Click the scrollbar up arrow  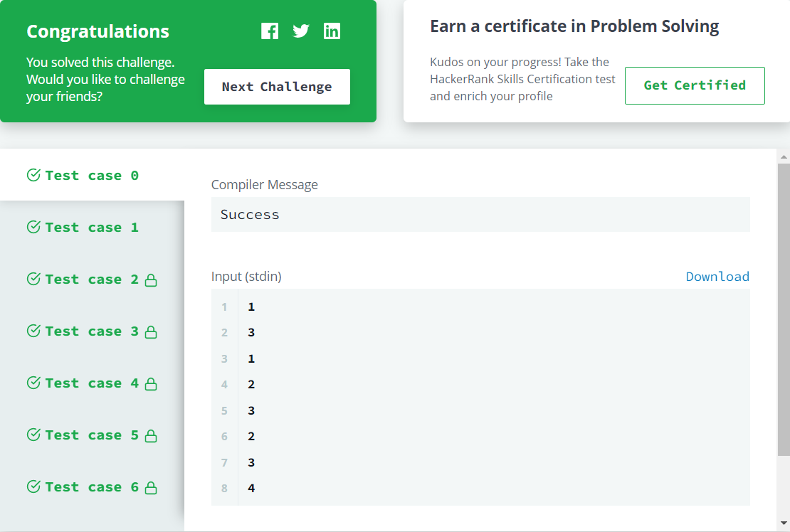pyautogui.click(x=784, y=156)
